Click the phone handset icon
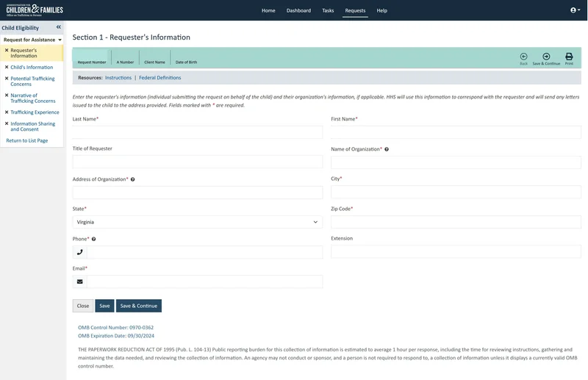588x380 pixels. (80, 252)
